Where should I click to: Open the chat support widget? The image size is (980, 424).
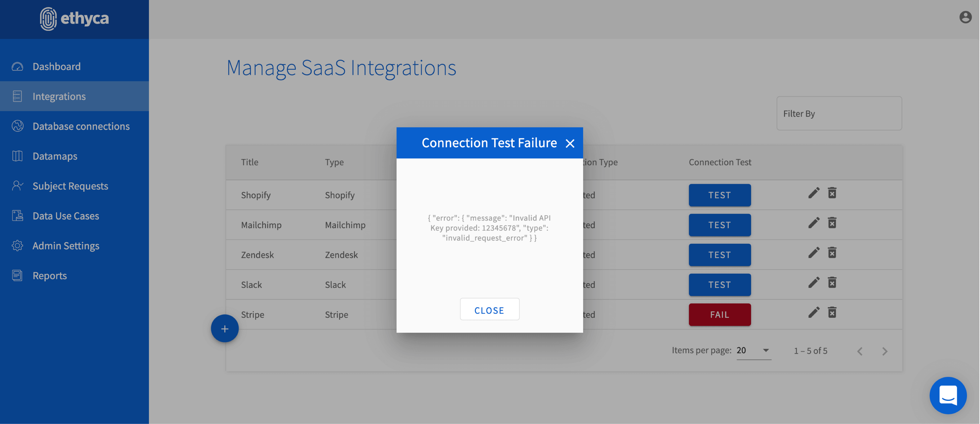click(948, 395)
